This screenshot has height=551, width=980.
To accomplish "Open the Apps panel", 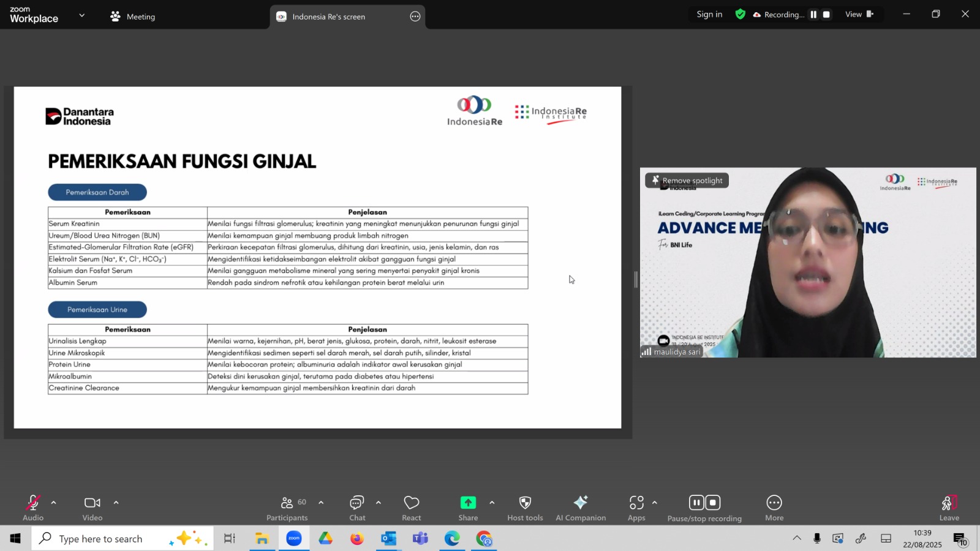I will 636,508.
